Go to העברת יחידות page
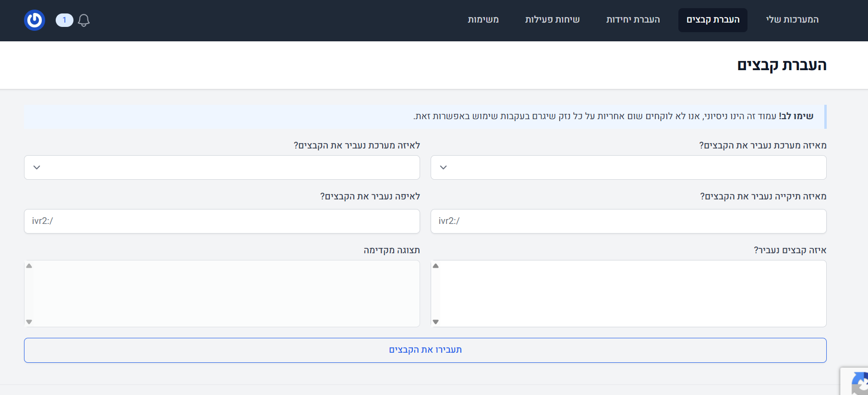Screen dimensions: 868x395 [633, 20]
